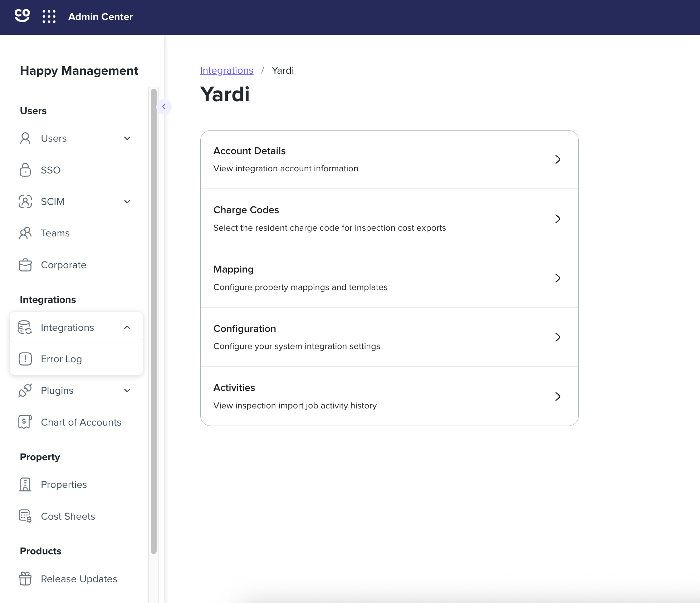Open the Charge Codes card title
The image size is (700, 603).
pyautogui.click(x=246, y=210)
